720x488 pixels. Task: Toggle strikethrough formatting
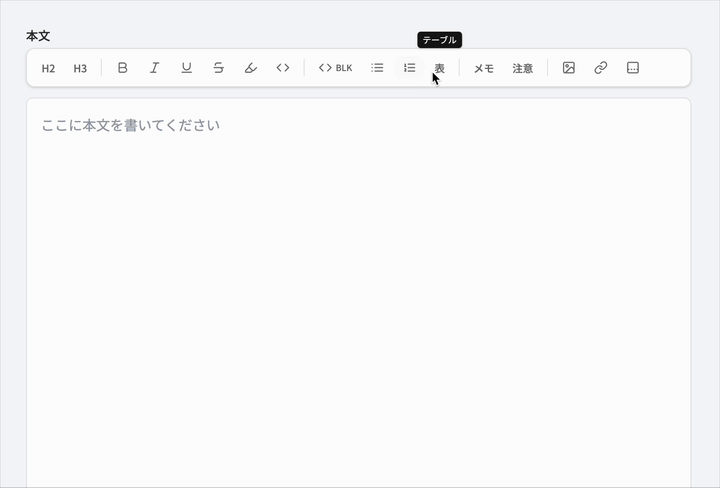coord(219,68)
